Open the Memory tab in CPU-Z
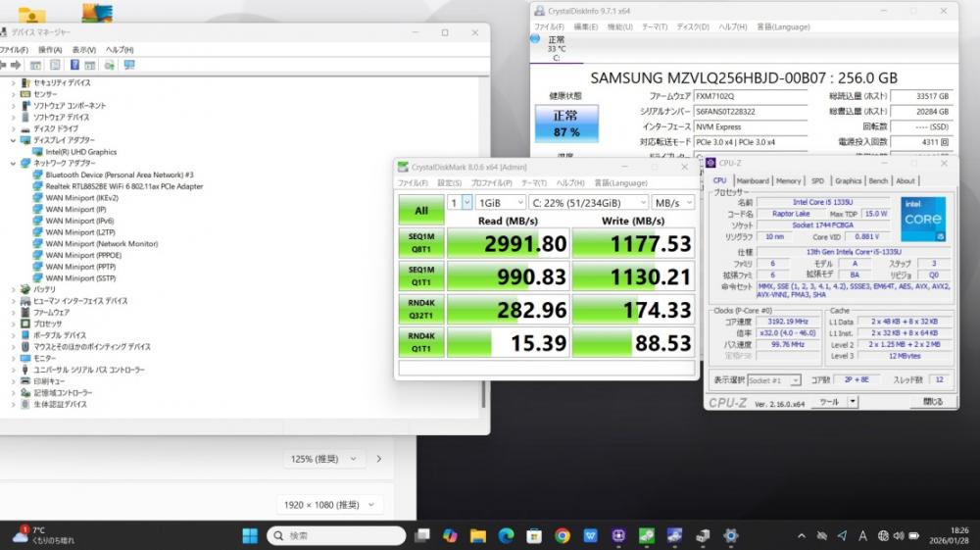980x550 pixels. 788,180
